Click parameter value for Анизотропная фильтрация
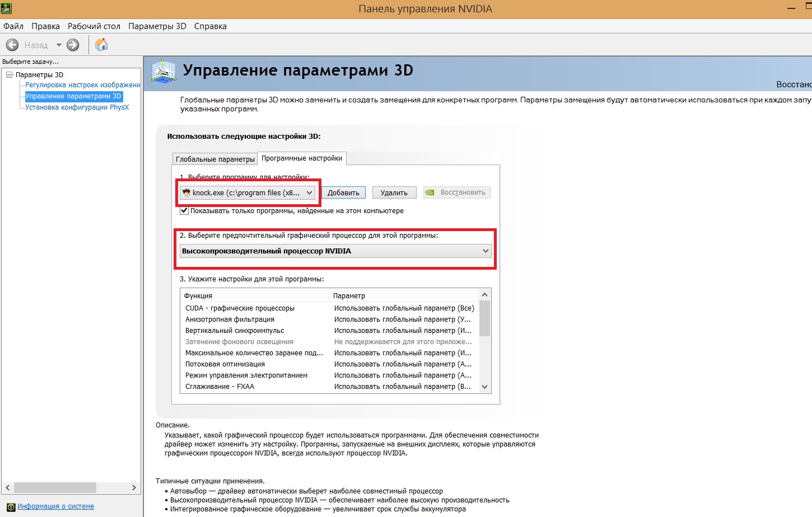The image size is (812, 517). point(403,319)
